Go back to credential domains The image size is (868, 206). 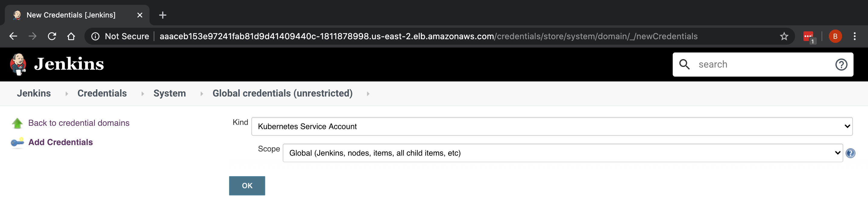(x=78, y=123)
